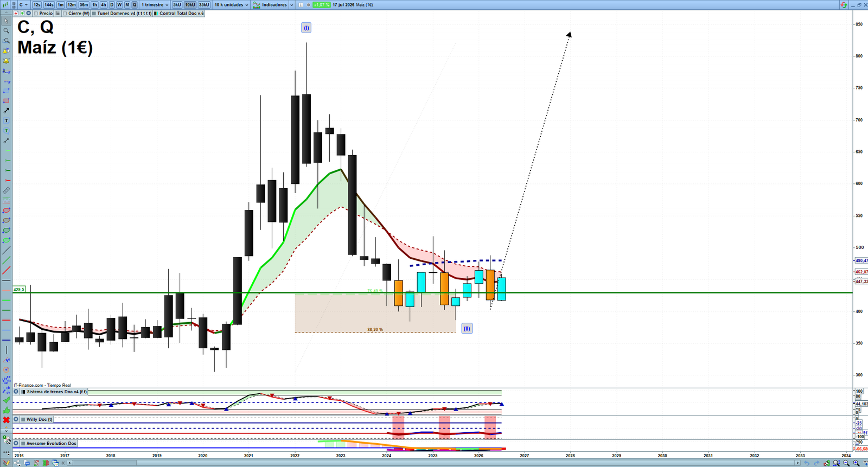Select the red rectangle drawing tool
Viewport: 868px width, 467px height.
pos(7,101)
